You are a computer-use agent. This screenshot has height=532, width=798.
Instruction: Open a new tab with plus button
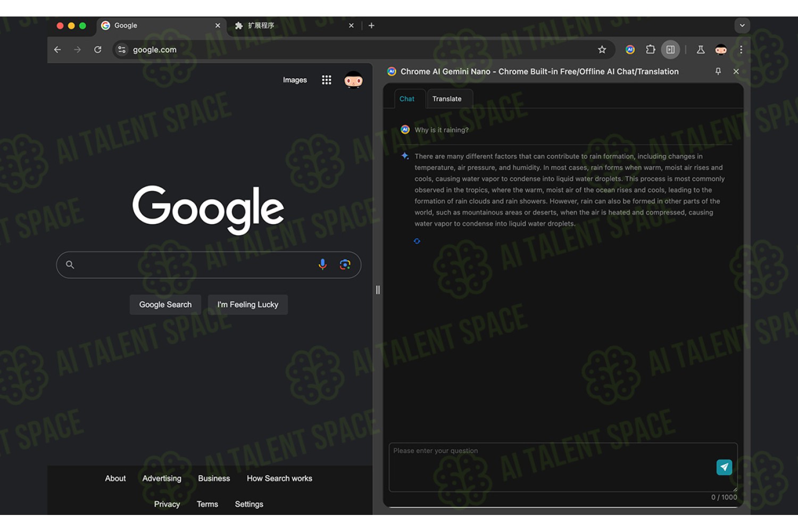point(371,26)
